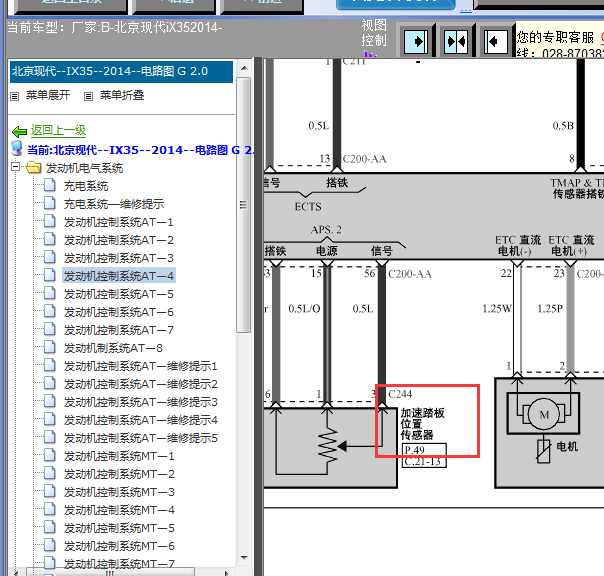Click the page icon beside 充电系统
The height and width of the screenshot is (576, 604).
click(49, 185)
